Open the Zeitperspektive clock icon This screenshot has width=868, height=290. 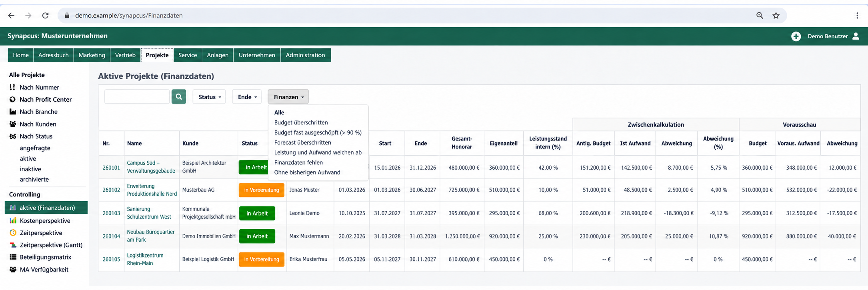(x=13, y=232)
